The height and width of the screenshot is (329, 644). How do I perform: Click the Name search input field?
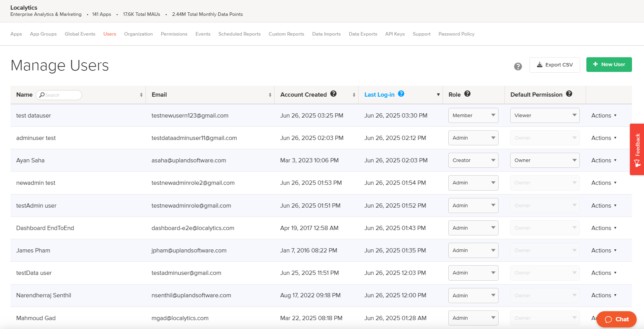(x=61, y=95)
